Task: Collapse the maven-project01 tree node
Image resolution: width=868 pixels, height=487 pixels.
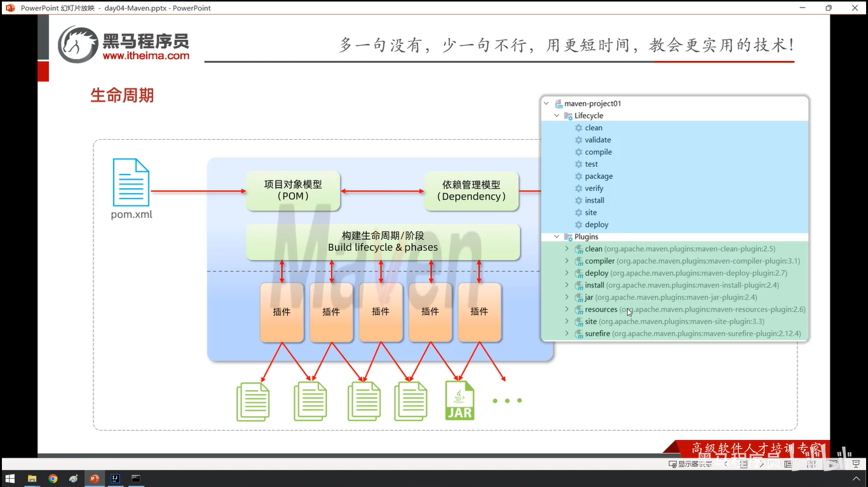Action: 546,103
